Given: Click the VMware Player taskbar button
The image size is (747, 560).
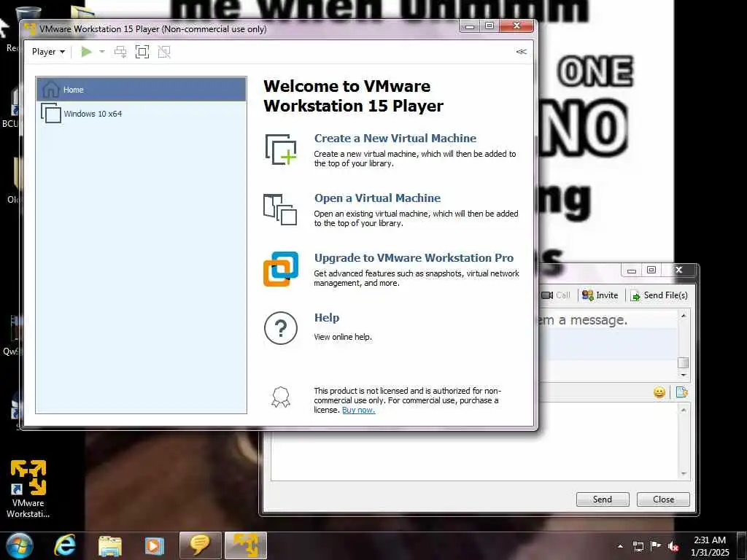Looking at the screenshot, I should [x=246, y=545].
